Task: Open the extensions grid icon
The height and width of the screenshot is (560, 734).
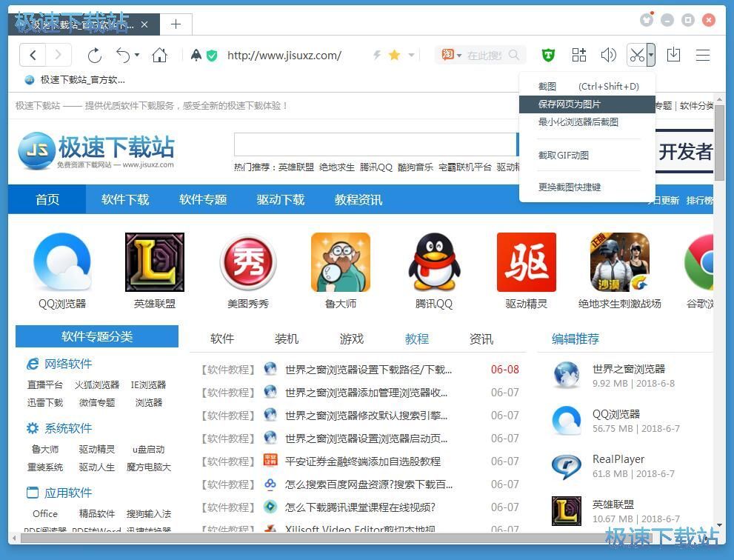Action: tap(579, 55)
